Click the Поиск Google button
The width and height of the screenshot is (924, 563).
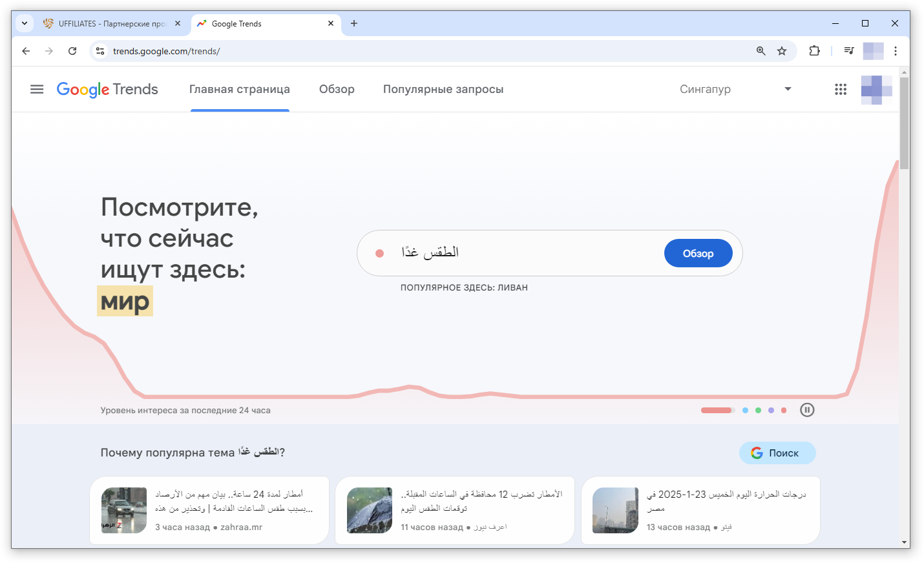777,453
